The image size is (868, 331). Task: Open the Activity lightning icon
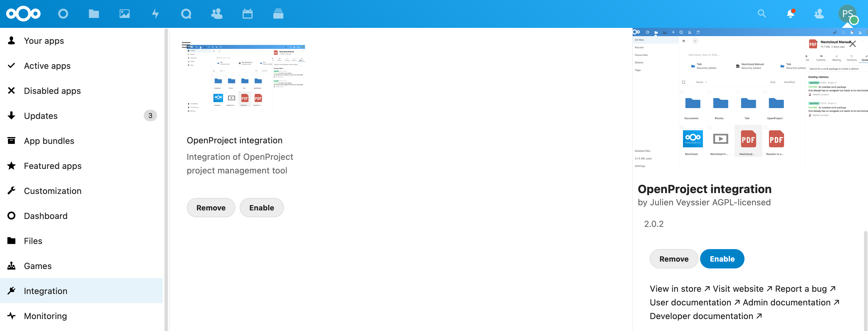click(155, 14)
